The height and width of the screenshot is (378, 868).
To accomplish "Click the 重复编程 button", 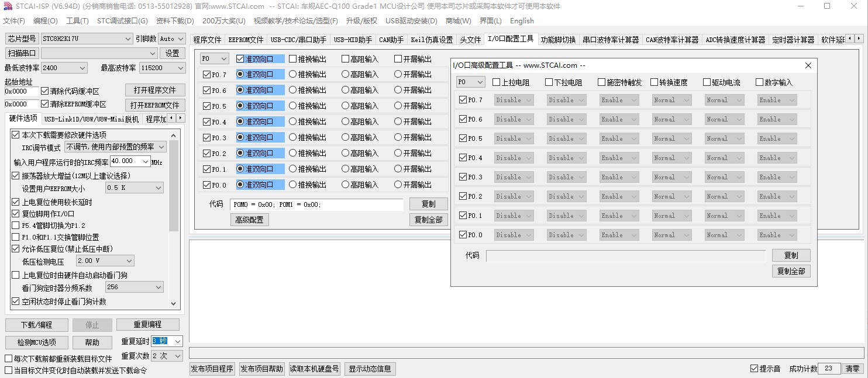I will 147,325.
